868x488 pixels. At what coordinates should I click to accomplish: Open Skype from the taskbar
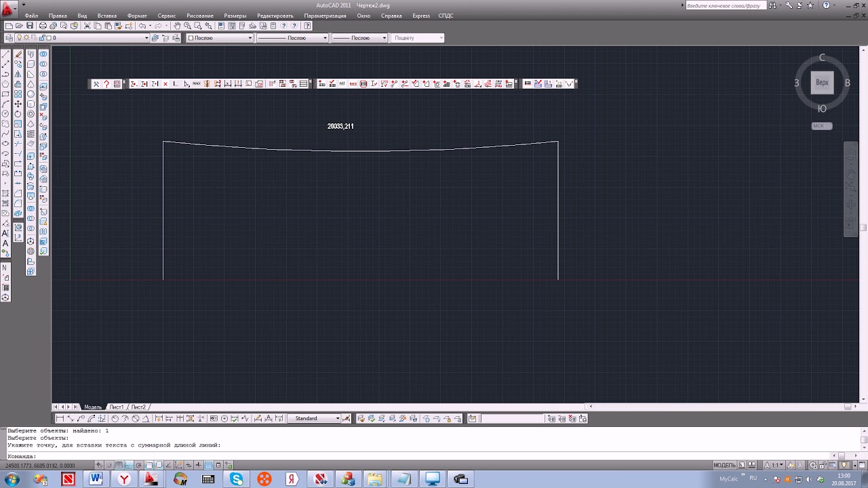(237, 479)
